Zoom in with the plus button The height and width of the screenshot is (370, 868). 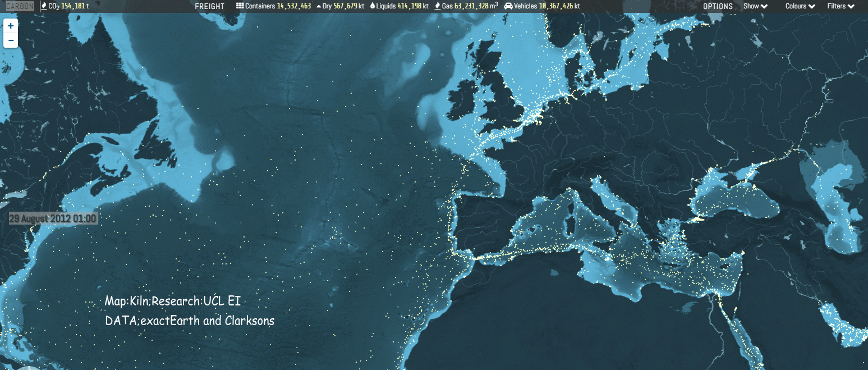tap(11, 26)
